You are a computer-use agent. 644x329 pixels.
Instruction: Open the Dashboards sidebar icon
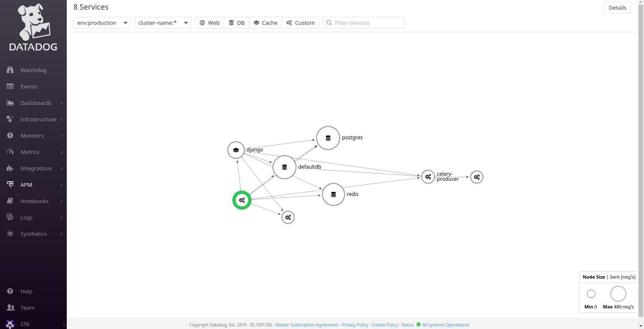(x=10, y=103)
